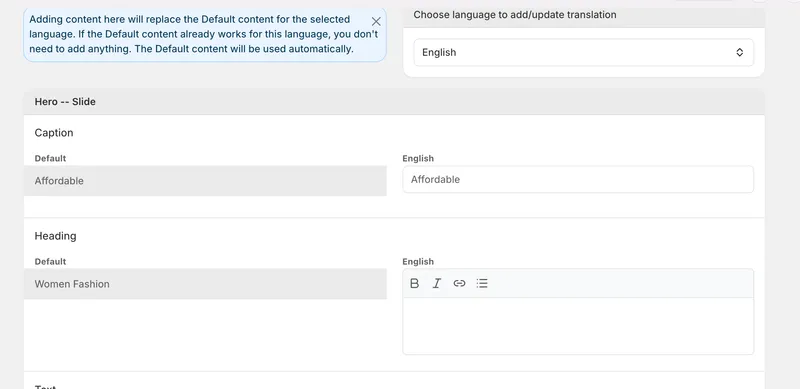Select the Heading section label

(55, 236)
